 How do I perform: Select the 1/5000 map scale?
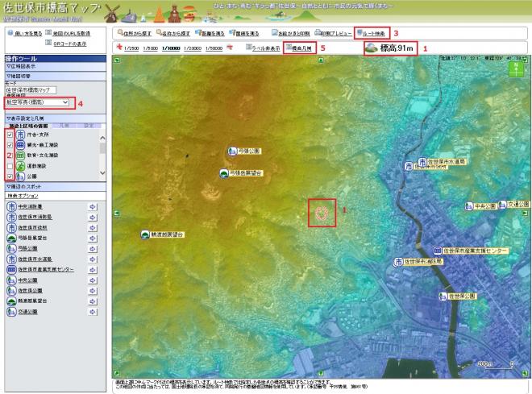[151, 48]
